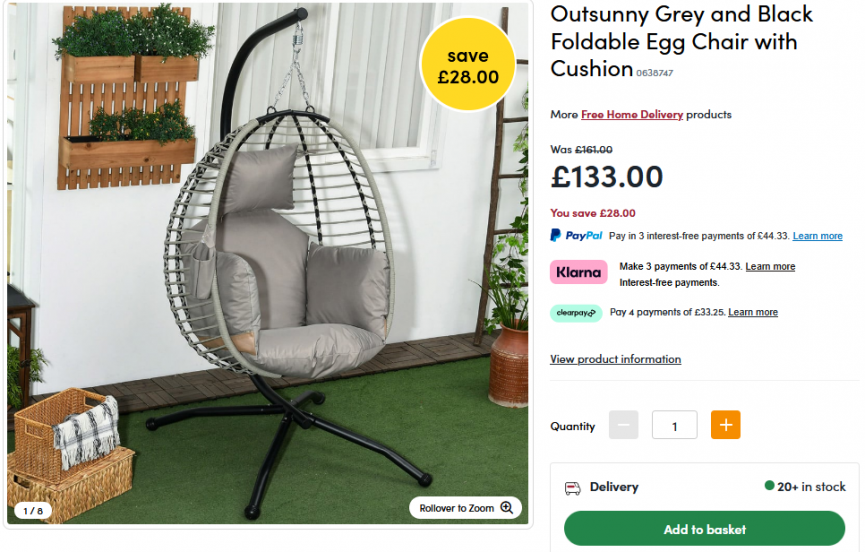Click the yellow save £28.00 badge
The height and width of the screenshot is (552, 865).
[x=468, y=64]
